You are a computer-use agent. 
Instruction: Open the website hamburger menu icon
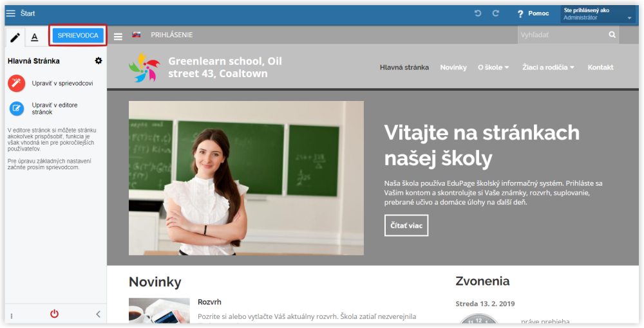(x=118, y=37)
